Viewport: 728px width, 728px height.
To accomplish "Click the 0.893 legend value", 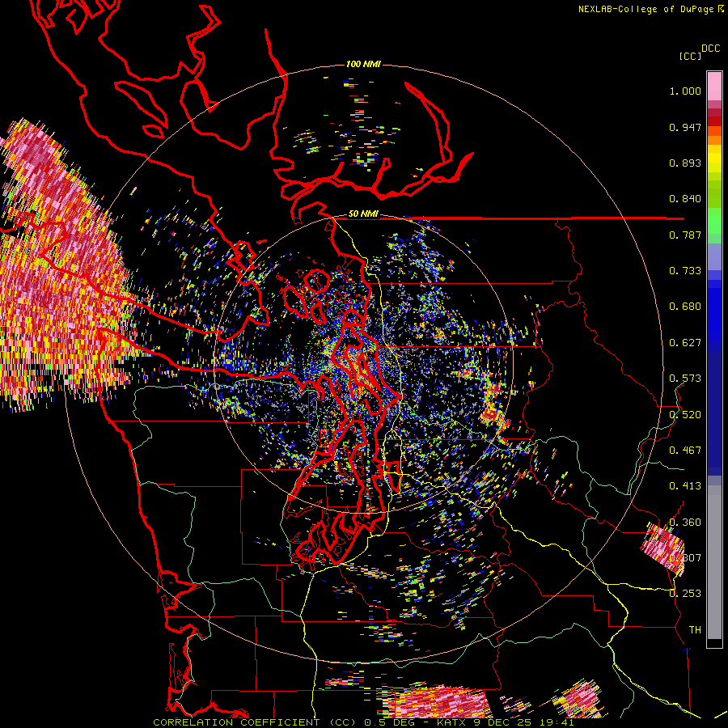I will pyautogui.click(x=685, y=163).
